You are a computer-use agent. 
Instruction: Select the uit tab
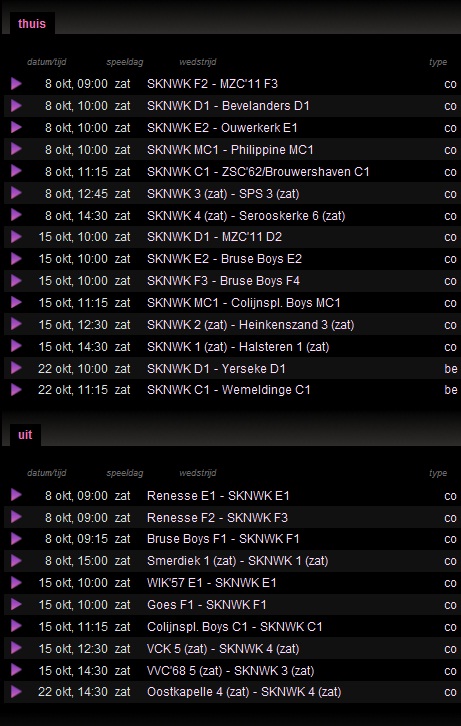coord(25,435)
